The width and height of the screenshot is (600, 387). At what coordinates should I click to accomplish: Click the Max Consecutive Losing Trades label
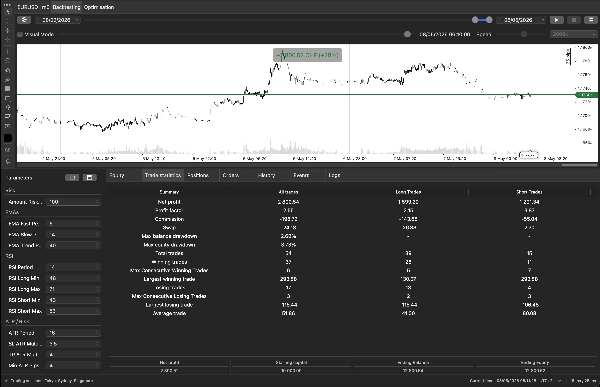click(x=169, y=296)
